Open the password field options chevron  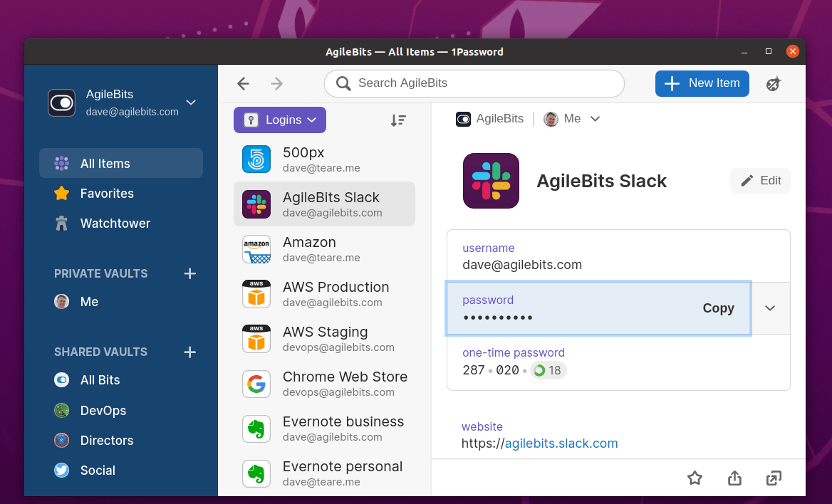click(x=769, y=308)
